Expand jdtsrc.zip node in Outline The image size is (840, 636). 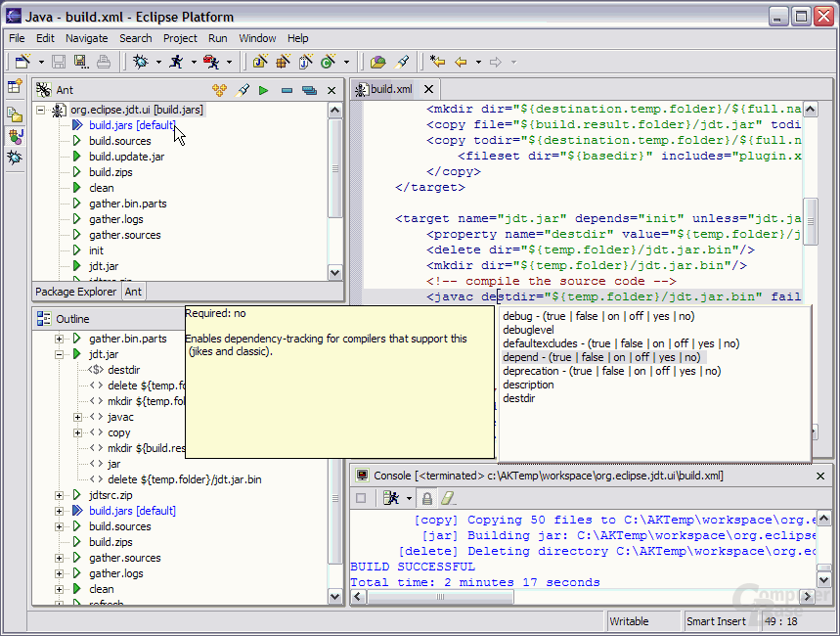click(x=59, y=495)
